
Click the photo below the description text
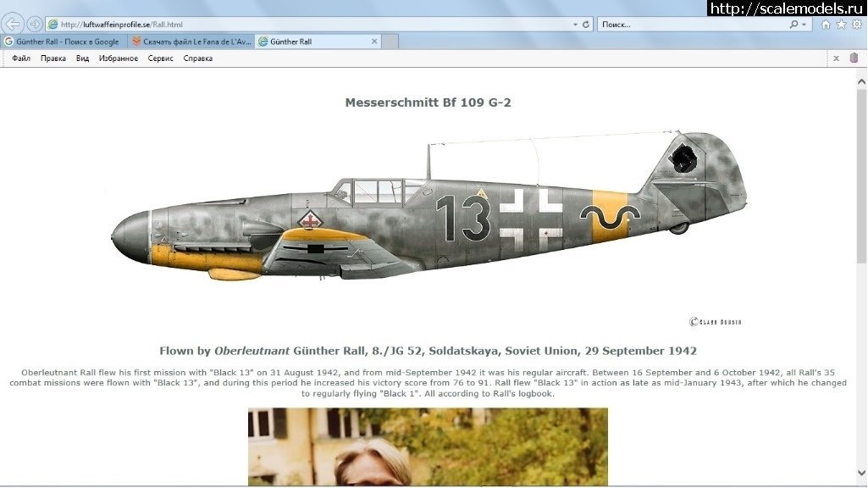pos(428,447)
